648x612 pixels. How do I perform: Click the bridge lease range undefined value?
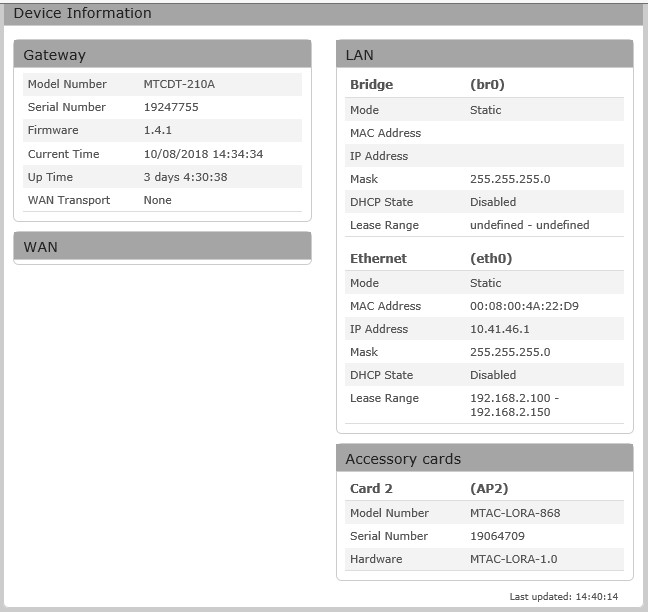pos(529,225)
